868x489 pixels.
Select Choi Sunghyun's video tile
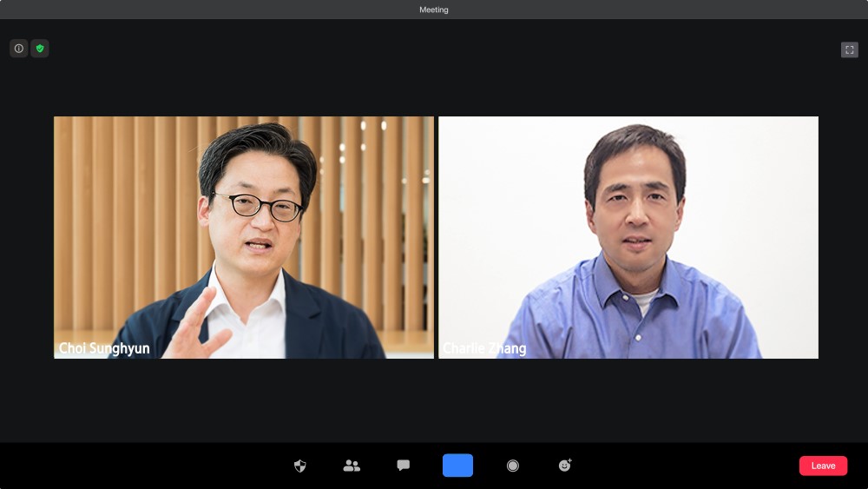click(243, 237)
